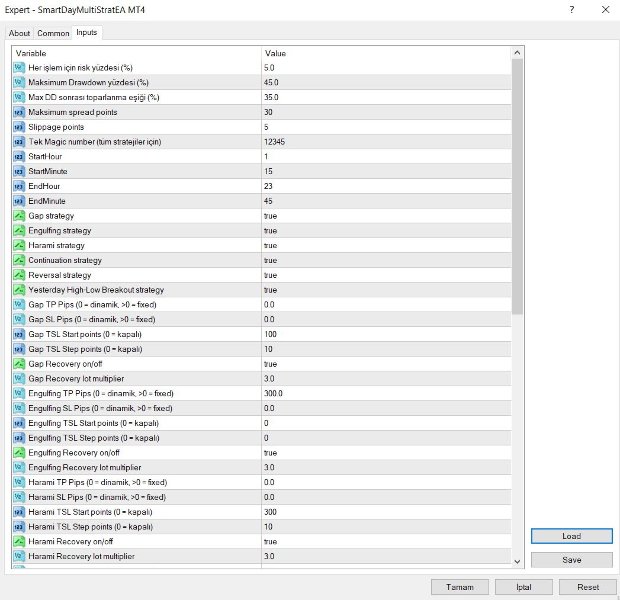Click boolean icon beside Gap Recovery on/off

19,364
